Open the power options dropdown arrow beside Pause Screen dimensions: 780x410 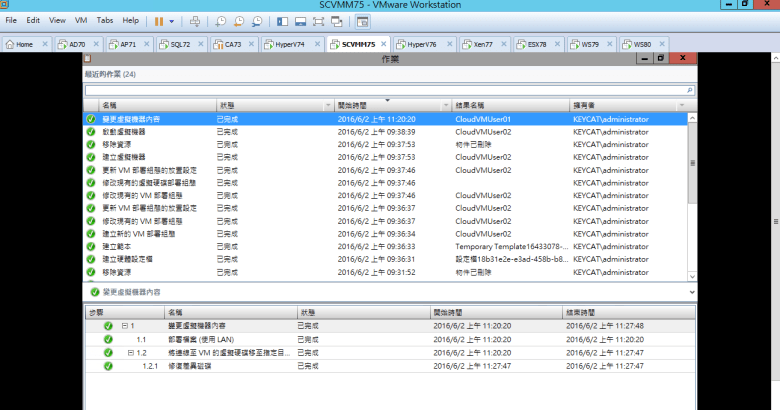172,20
